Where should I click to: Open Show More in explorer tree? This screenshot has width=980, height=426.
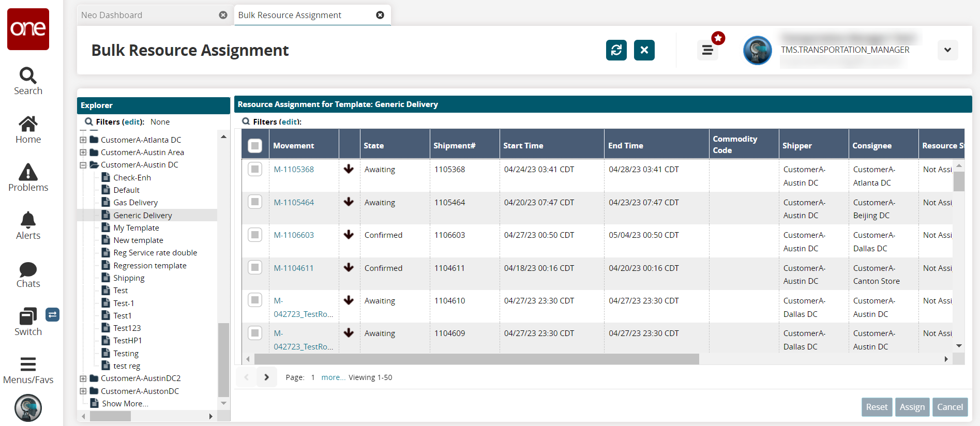[125, 404]
